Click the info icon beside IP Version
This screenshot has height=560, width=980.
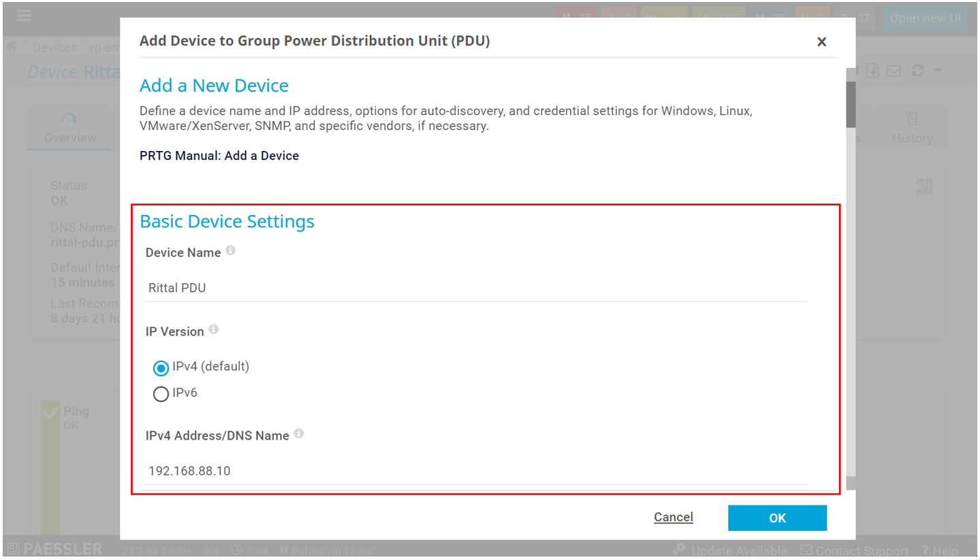[214, 330]
